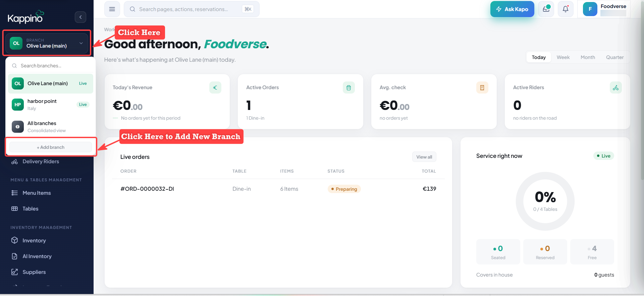Select the harbor point branch
The image size is (644, 296).
click(51, 105)
